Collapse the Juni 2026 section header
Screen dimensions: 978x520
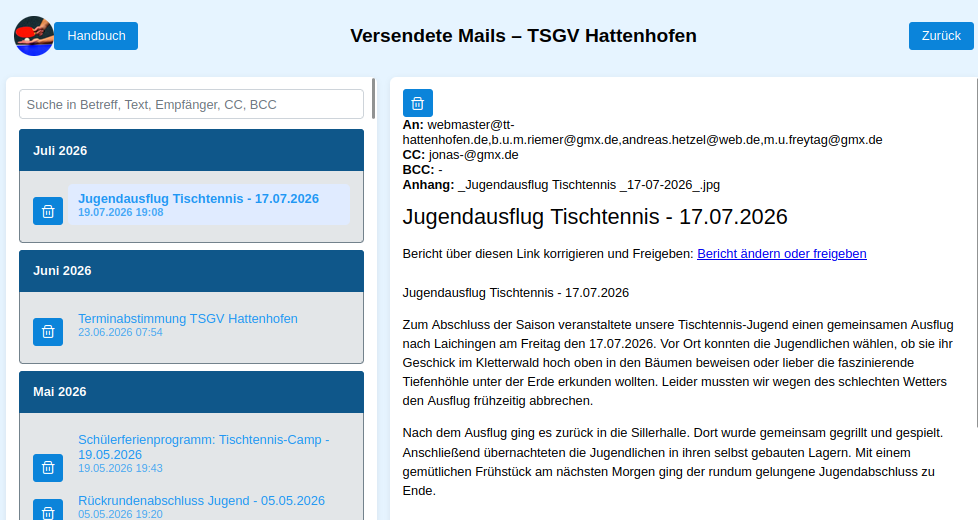click(x=191, y=271)
